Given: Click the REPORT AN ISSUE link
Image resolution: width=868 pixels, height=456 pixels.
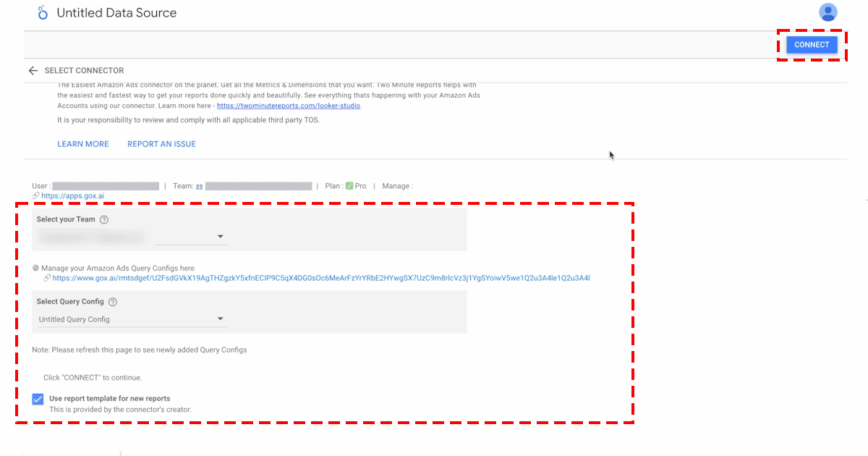Looking at the screenshot, I should pyautogui.click(x=161, y=144).
